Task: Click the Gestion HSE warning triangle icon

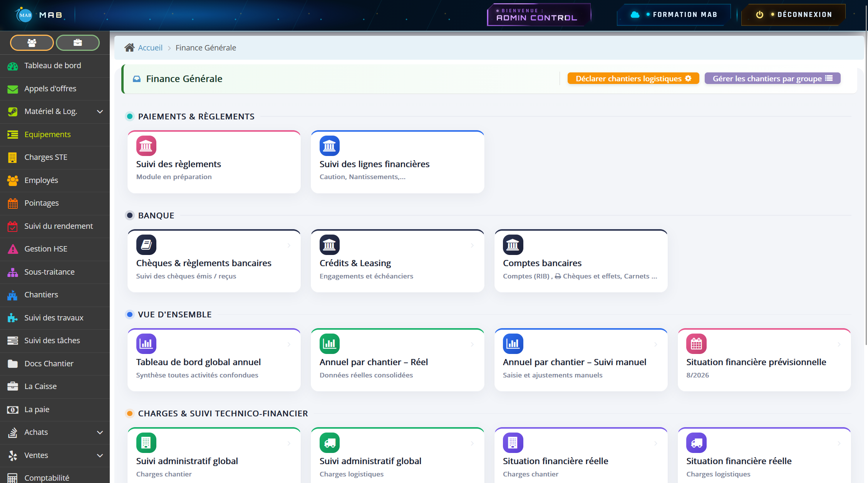Action: 13,249
